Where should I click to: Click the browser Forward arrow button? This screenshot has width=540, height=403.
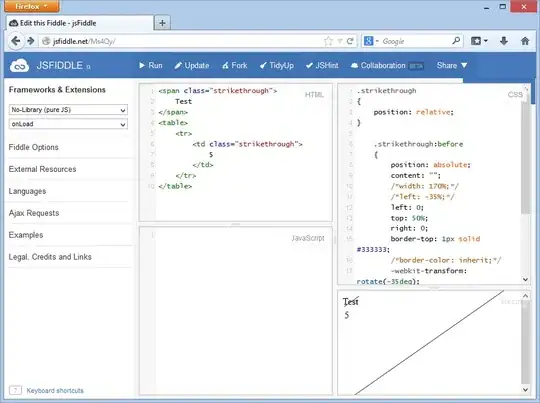(31, 41)
